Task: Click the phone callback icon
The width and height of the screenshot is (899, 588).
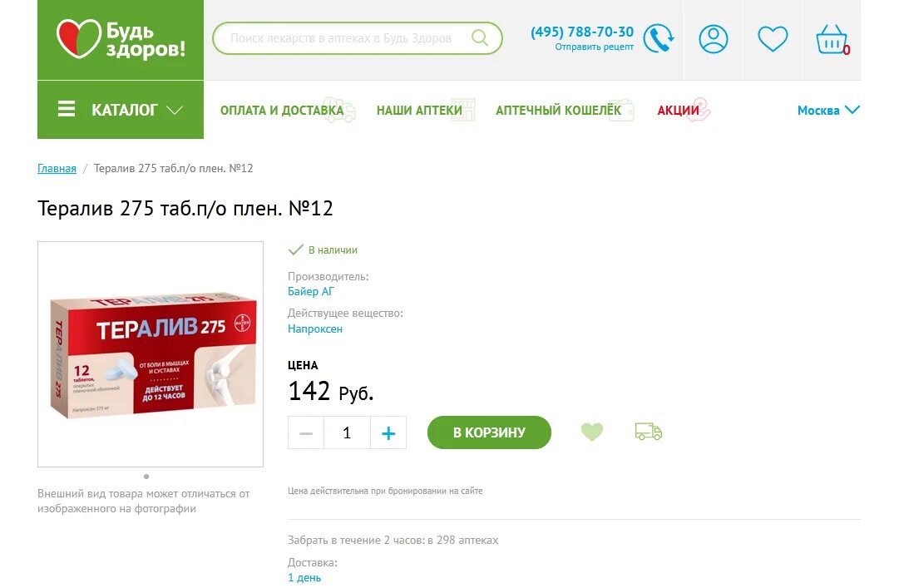Action: pyautogui.click(x=658, y=38)
